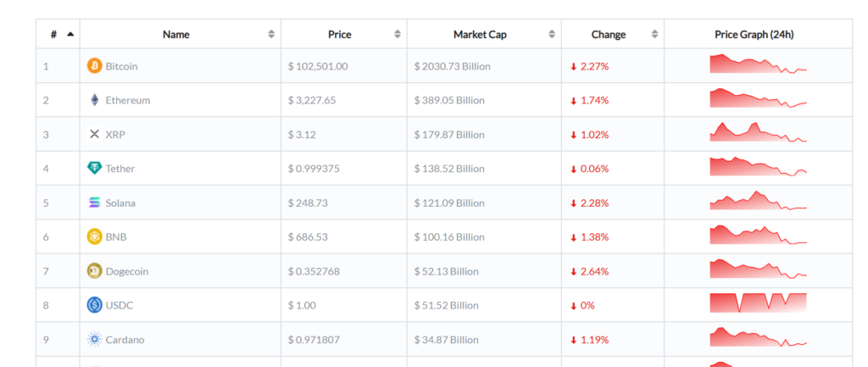This screenshot has width=868, height=367.
Task: Click BNB's 24h price graph
Action: 759,235
